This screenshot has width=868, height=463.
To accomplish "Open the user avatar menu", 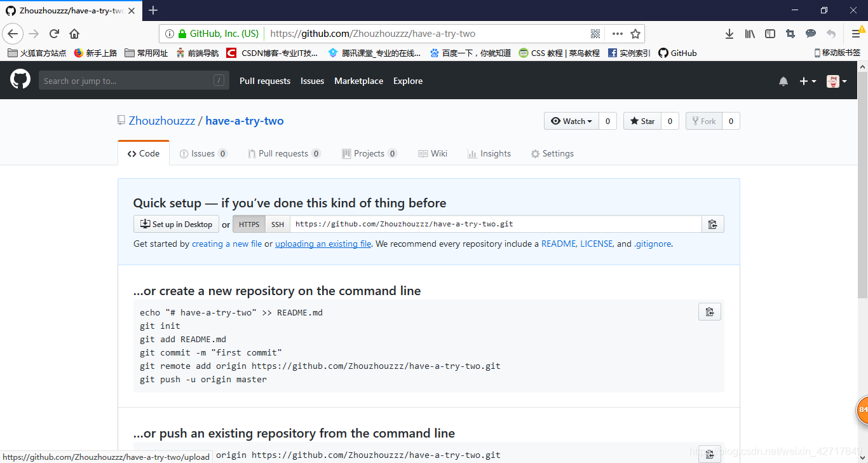I will pyautogui.click(x=837, y=81).
